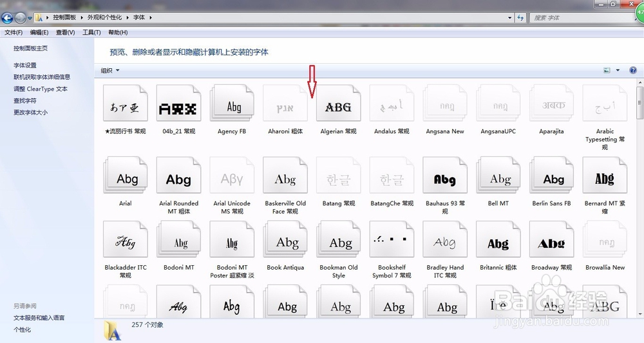The width and height of the screenshot is (644, 343).
Task: Click 控制面板 in the address breadcrumb
Action: (64, 17)
